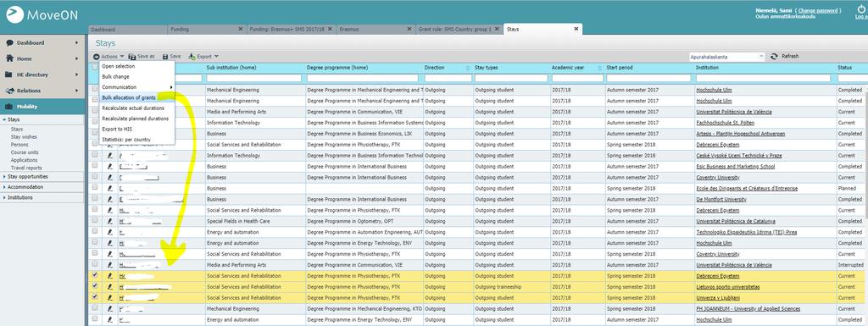The width and height of the screenshot is (868, 326).
Task: Tick the select-all checkbox in table header
Action: 95,67
